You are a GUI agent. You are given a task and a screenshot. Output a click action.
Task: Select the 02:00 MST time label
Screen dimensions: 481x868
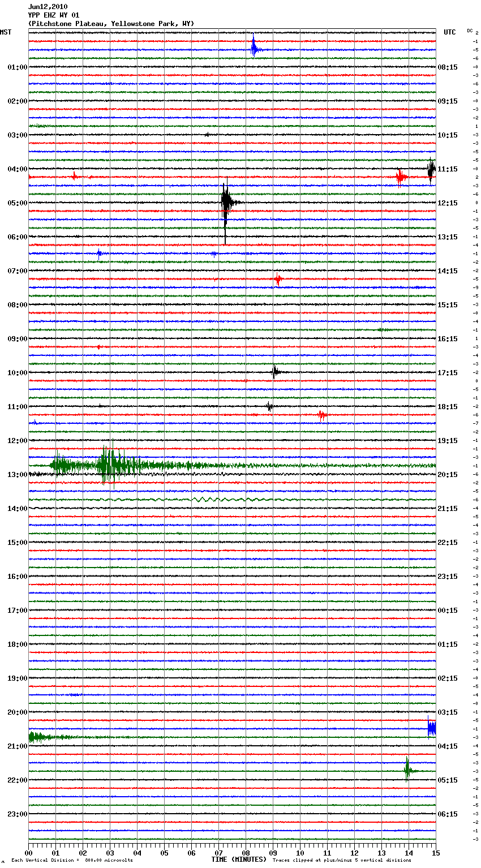click(x=17, y=101)
